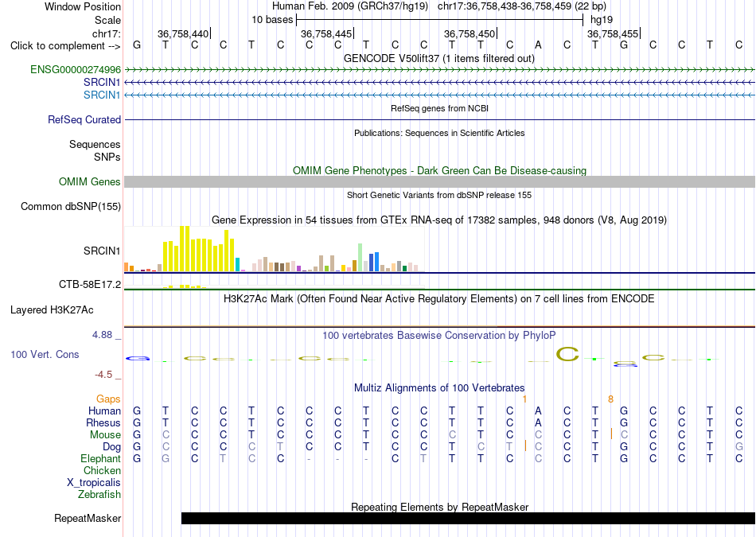Viewport: 756px width, 537px height.
Task: Click the 4.88 conservation scale value
Action: click(103, 335)
